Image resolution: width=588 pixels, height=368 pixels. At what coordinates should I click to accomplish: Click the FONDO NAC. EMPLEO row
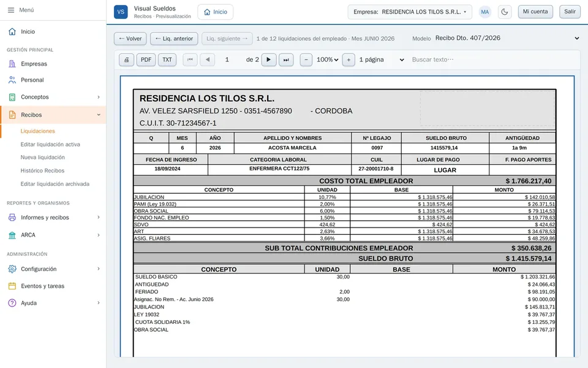click(344, 218)
